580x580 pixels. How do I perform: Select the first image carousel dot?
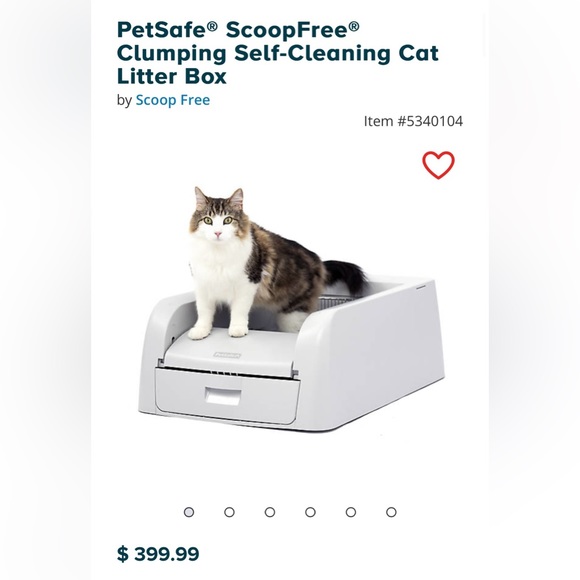tap(189, 512)
